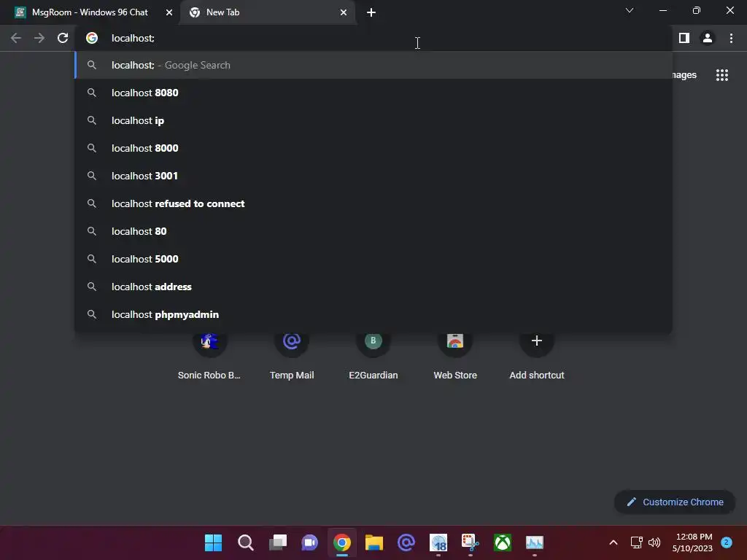
Task: Open the Xbox app on taskbar
Action: click(x=503, y=542)
